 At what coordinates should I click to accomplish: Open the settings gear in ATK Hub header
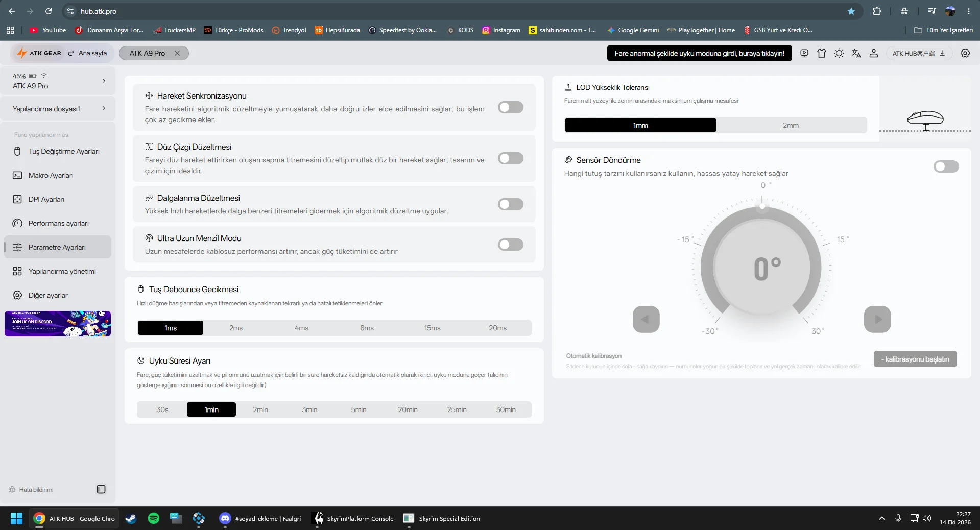click(x=965, y=53)
